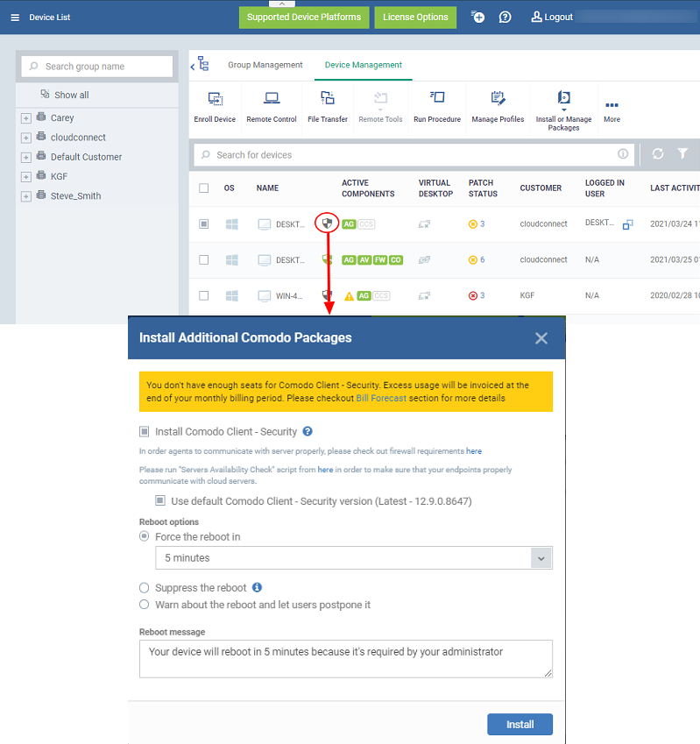Viewport: 700px width, 744px height.
Task: Open the More toolbar options
Action: pyautogui.click(x=612, y=111)
